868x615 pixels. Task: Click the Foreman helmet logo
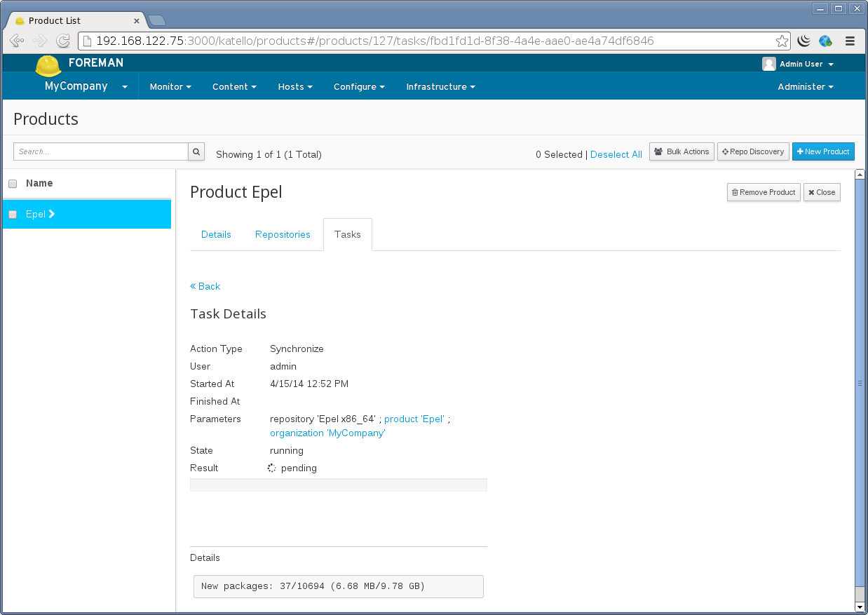[49, 66]
